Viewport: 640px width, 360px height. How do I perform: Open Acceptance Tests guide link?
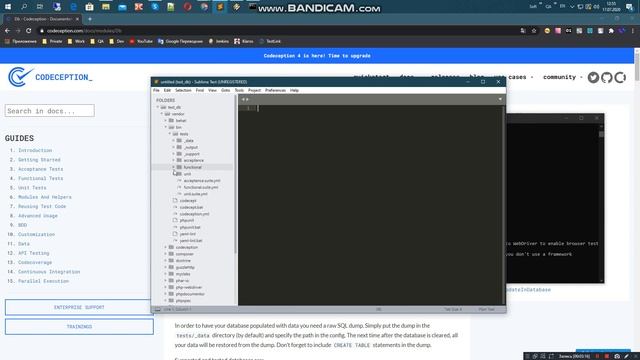pos(40,169)
